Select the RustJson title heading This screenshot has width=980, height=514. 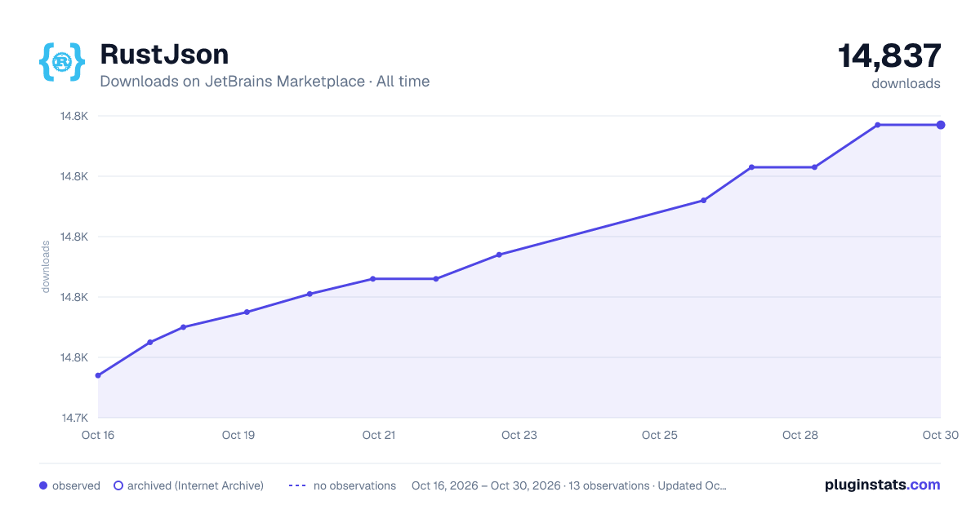pyautogui.click(x=164, y=54)
